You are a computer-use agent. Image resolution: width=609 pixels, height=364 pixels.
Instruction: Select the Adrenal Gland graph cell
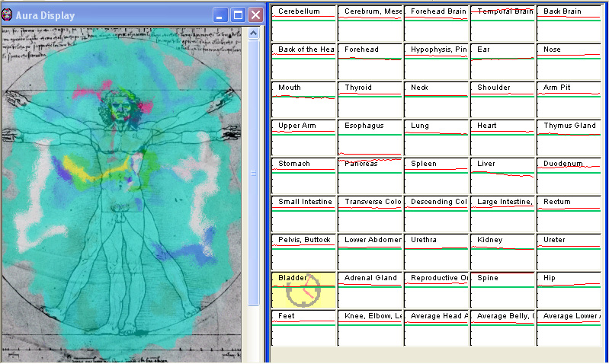pyautogui.click(x=370, y=289)
